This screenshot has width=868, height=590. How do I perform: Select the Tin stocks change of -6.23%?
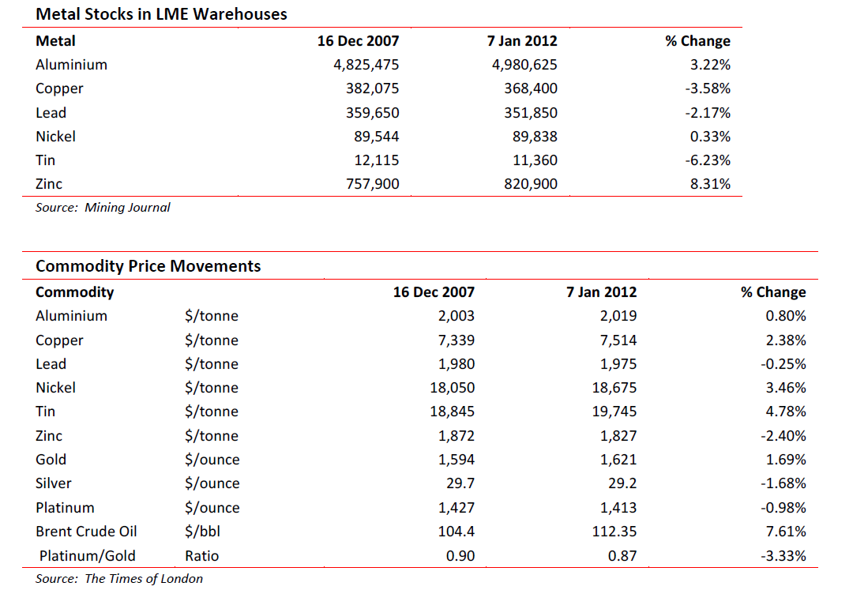click(709, 160)
